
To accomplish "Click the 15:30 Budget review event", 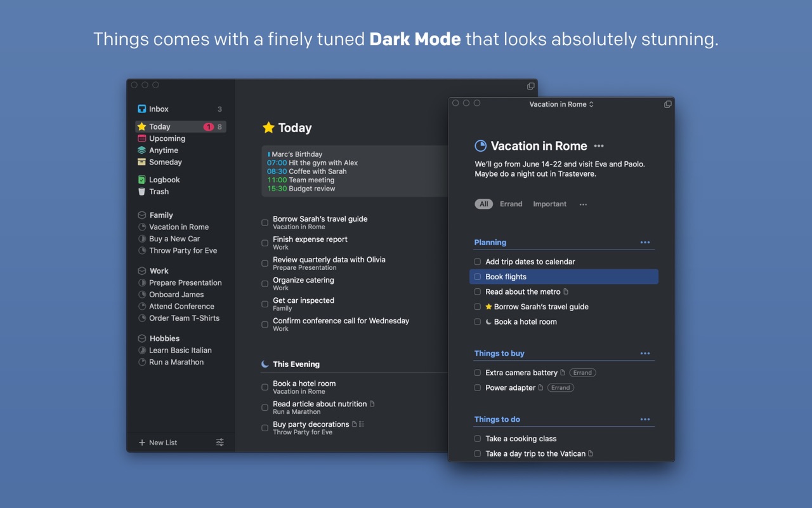I will (301, 189).
